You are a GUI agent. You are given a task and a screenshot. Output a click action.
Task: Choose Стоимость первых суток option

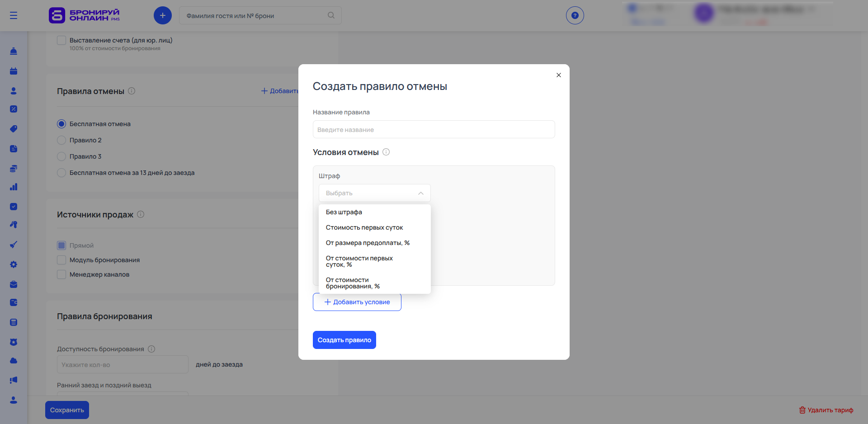pos(375,227)
